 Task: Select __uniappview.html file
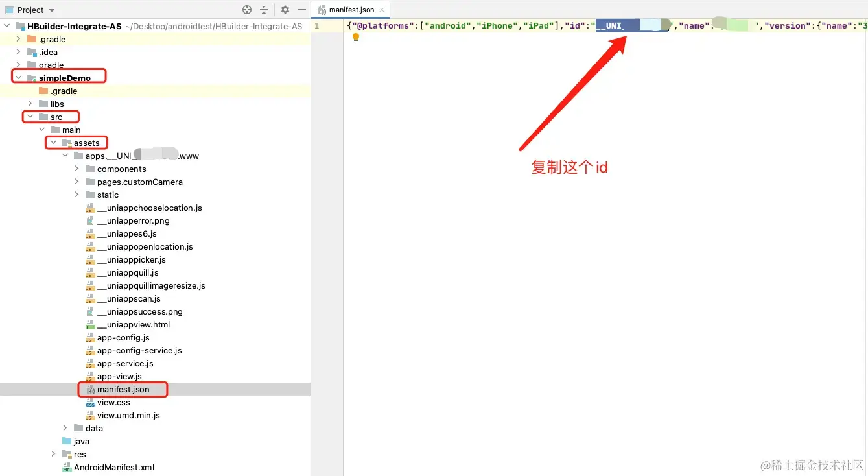point(134,324)
